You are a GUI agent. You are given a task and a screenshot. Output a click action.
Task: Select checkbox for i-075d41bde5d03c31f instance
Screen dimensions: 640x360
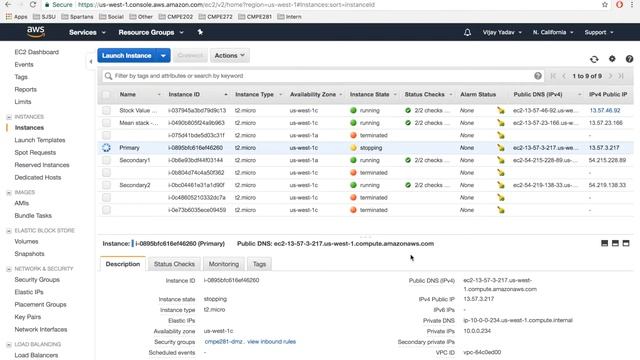(x=106, y=135)
